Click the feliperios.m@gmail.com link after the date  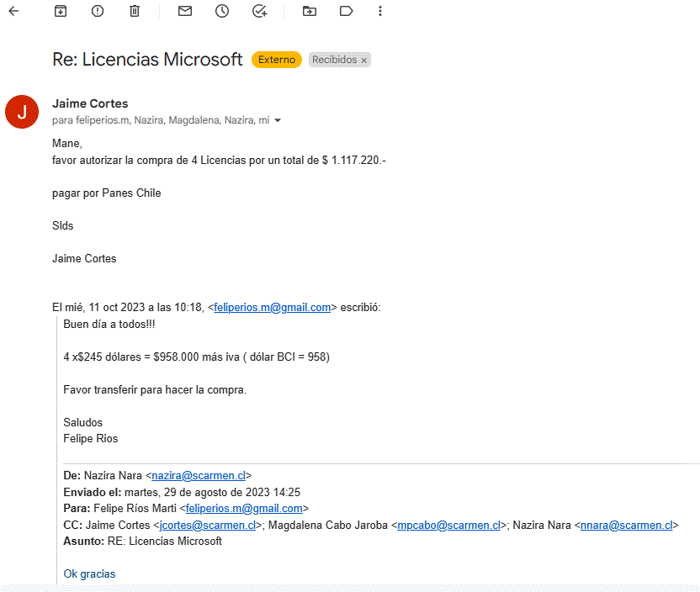(272, 308)
